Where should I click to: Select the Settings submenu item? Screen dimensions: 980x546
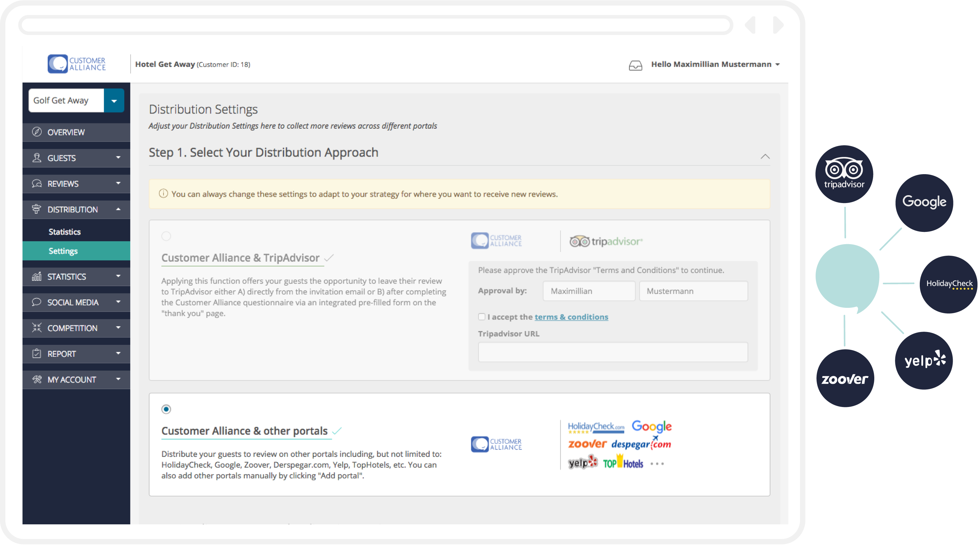(76, 251)
